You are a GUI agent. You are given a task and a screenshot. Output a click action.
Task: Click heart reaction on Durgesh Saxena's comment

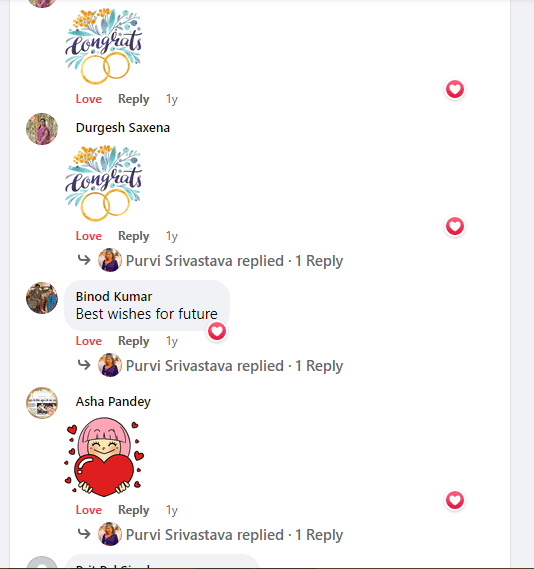point(455,226)
